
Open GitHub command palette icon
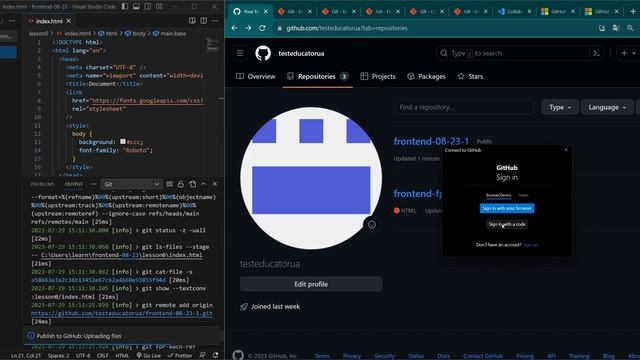pos(596,53)
